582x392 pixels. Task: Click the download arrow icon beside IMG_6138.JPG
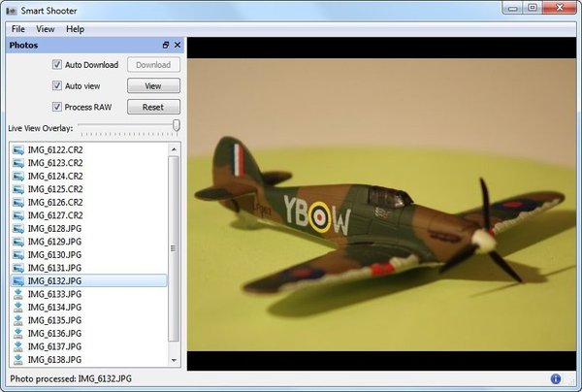(x=17, y=359)
